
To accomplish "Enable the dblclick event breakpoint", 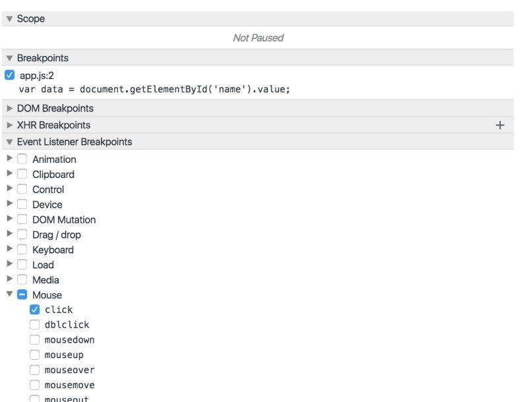I will pos(34,325).
